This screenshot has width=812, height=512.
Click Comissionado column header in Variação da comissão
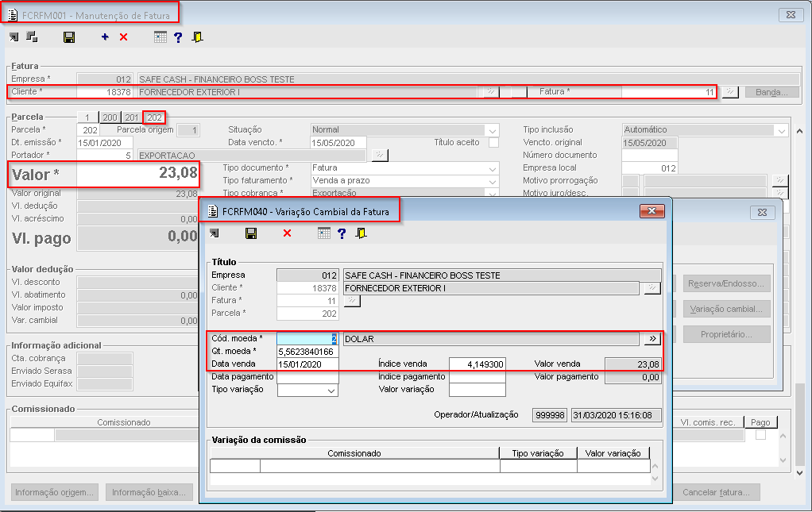(354, 453)
